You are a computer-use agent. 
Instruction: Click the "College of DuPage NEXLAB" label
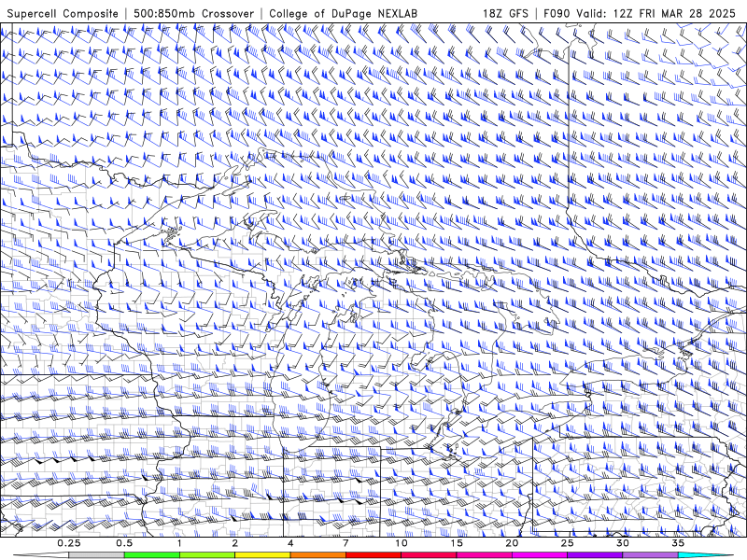(x=343, y=13)
